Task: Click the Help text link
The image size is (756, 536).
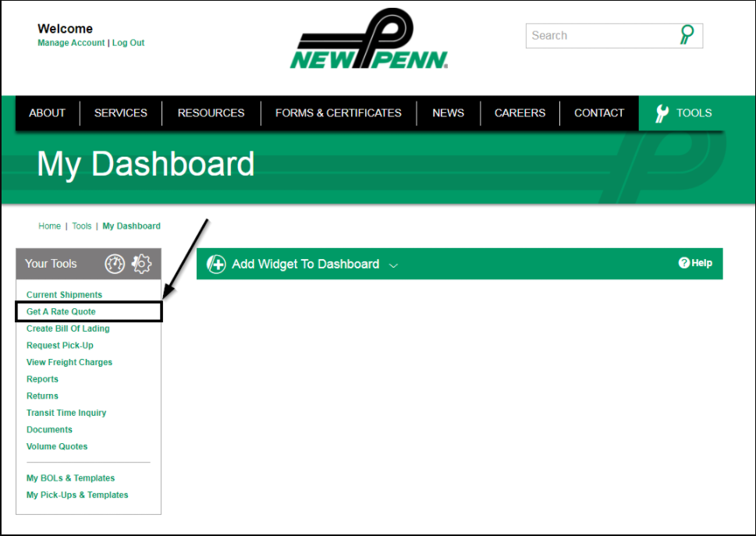Action: [701, 263]
